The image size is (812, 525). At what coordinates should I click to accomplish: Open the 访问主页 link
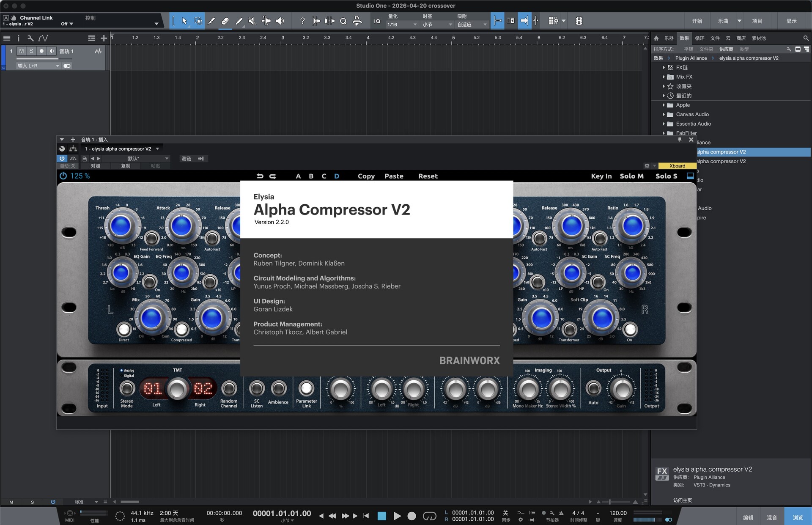tap(682, 500)
